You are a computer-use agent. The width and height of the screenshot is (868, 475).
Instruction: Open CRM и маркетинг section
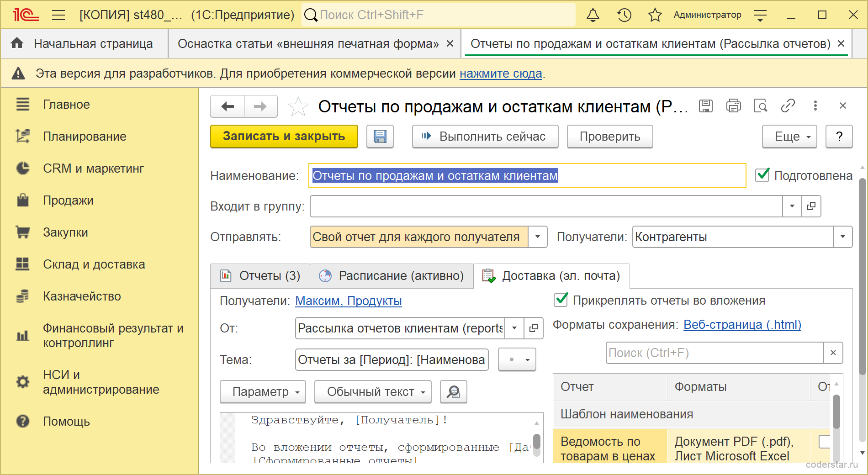93,169
